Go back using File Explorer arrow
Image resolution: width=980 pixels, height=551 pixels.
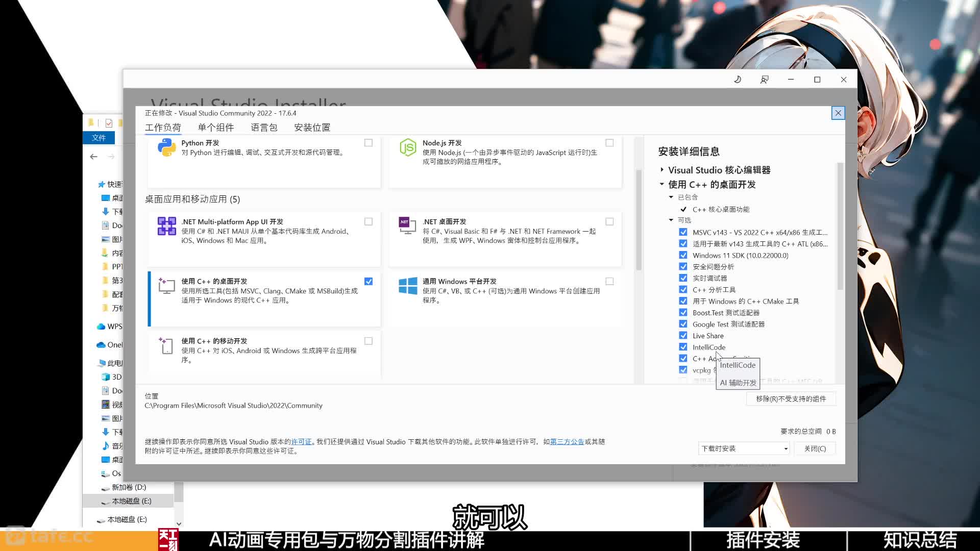click(93, 157)
